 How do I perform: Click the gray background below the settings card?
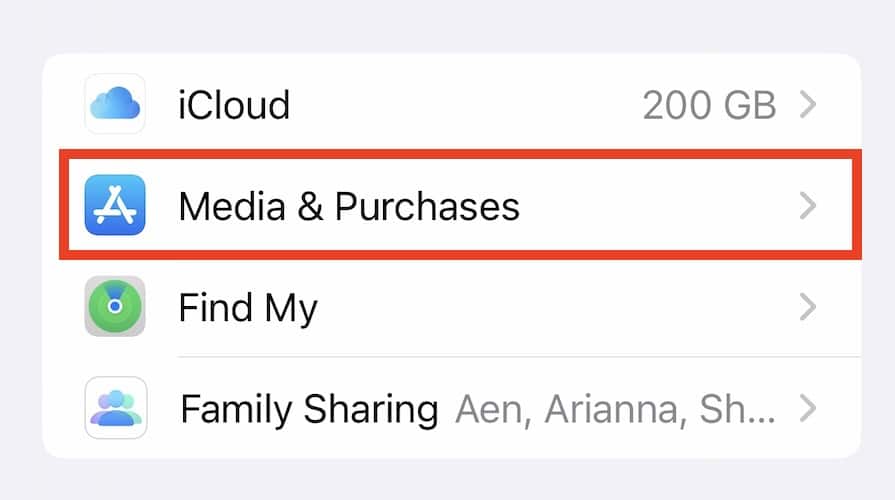click(x=450, y=480)
